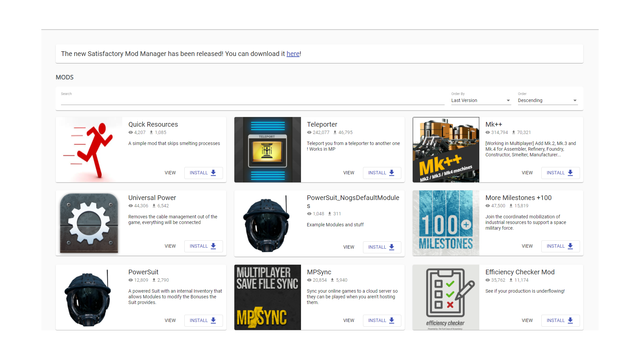Open the Order By 'Last Version' dropdown
Image resolution: width=640 pixels, height=360 pixels.
click(481, 100)
